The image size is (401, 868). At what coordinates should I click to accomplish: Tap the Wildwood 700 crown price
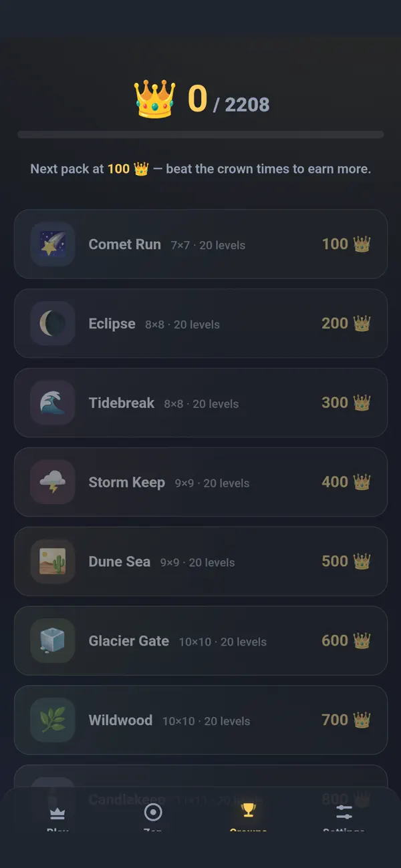pos(346,720)
